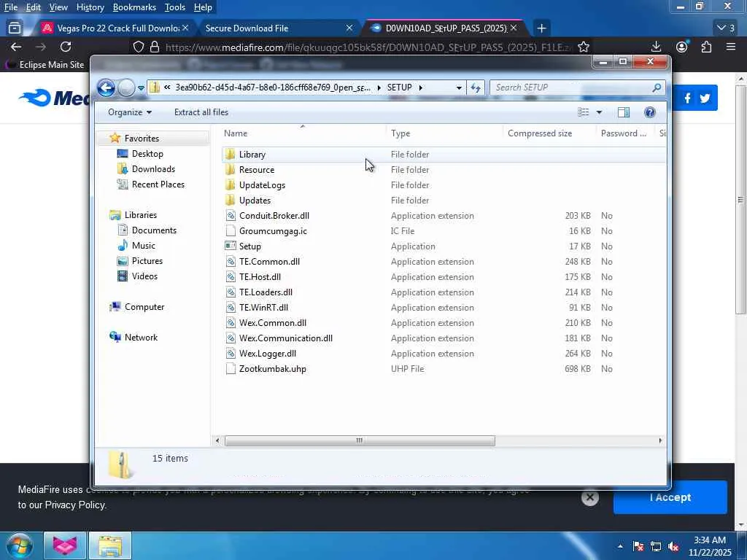This screenshot has width=747, height=560.
Task: Open the browser View menu
Action: click(x=58, y=7)
